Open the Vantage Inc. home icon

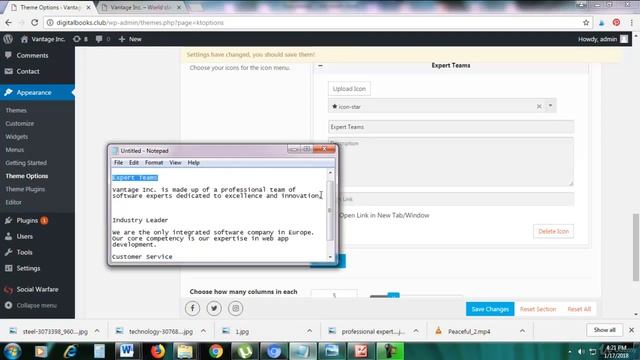tap(24, 39)
